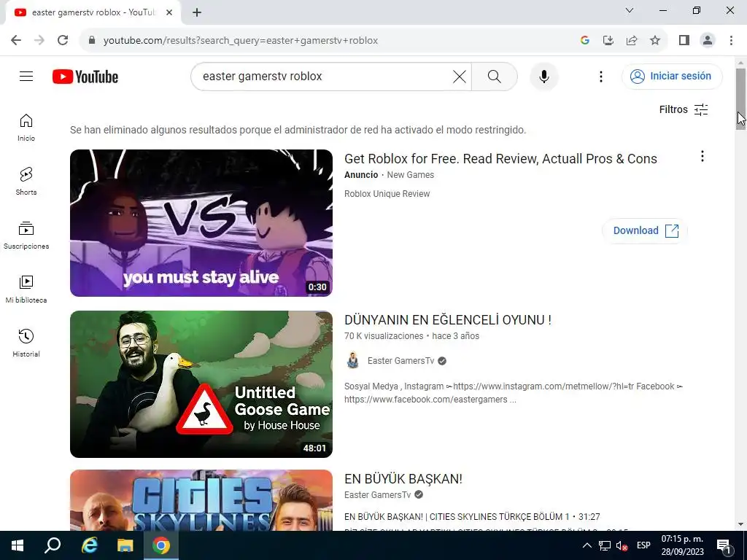Click the magnifier search button
Image resolution: width=747 pixels, height=560 pixels.
pos(495,76)
